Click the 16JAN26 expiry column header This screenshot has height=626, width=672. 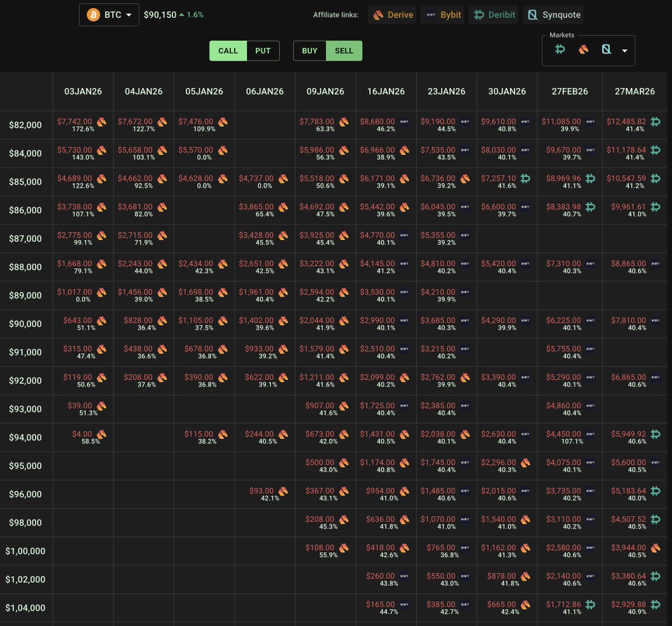click(x=386, y=91)
